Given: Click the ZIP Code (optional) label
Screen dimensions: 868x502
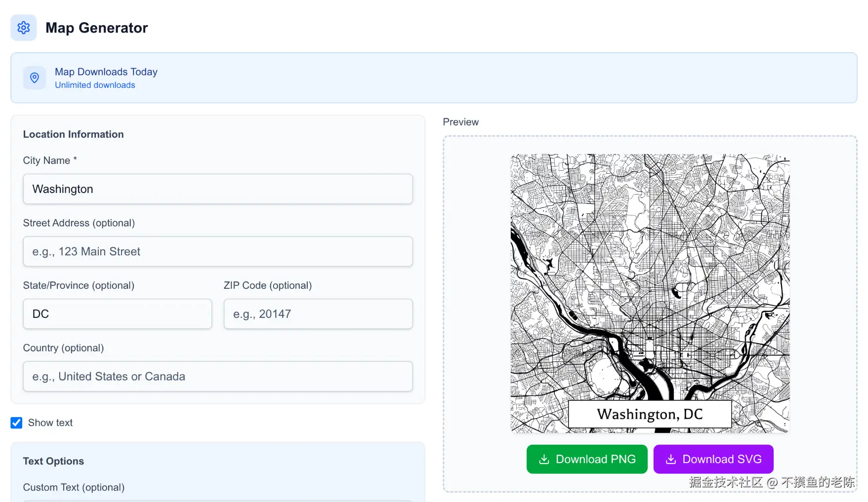Looking at the screenshot, I should tap(268, 285).
